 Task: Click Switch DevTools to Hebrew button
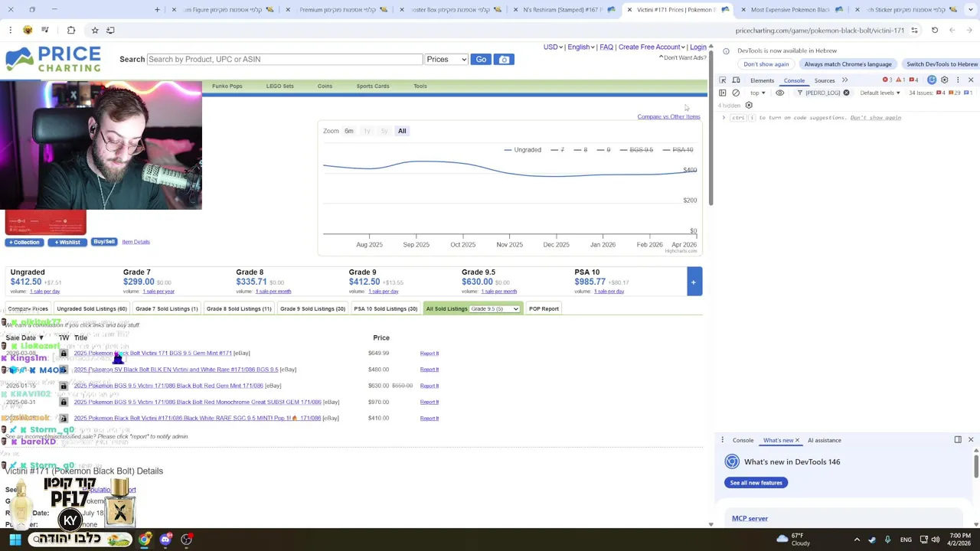coord(942,64)
